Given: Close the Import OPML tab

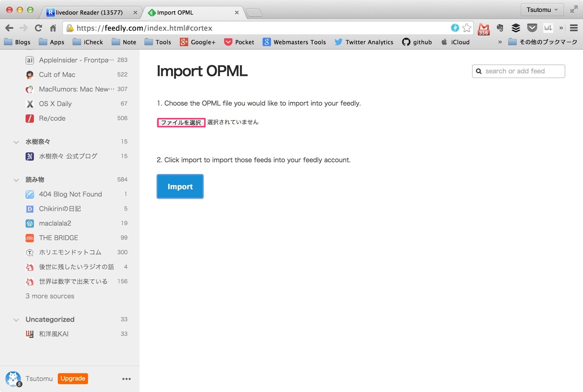Looking at the screenshot, I should point(237,12).
